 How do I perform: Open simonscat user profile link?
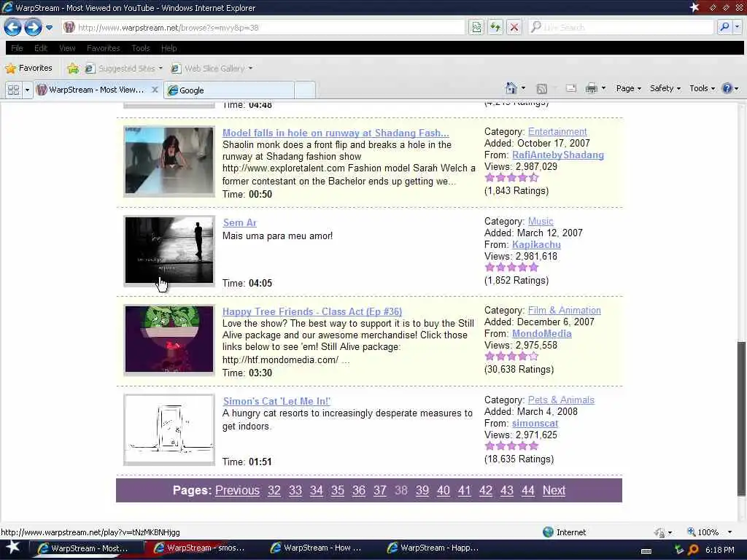[x=535, y=423]
